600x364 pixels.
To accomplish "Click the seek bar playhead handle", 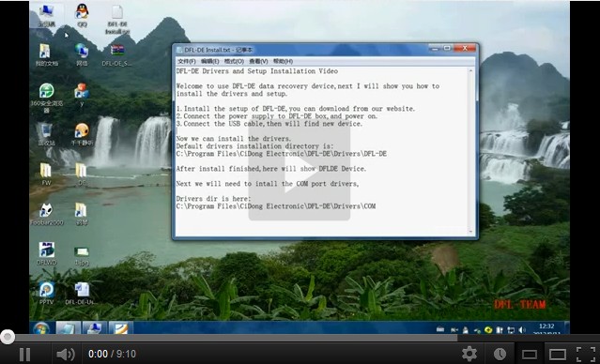I will click(7, 337).
